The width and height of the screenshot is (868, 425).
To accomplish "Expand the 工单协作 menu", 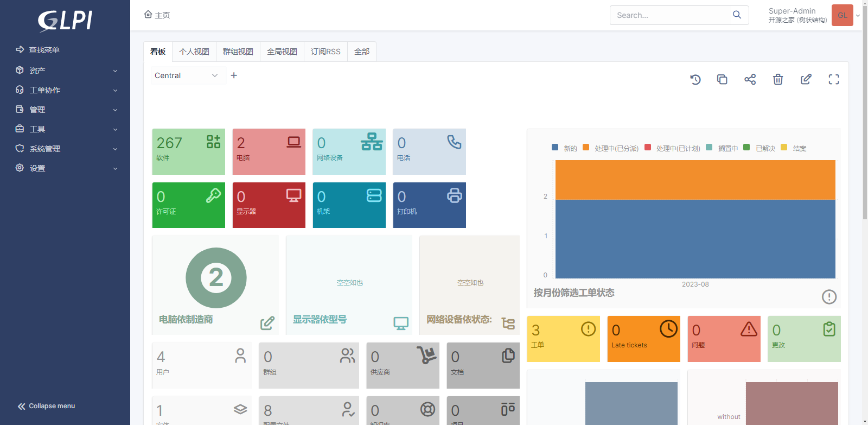I will [65, 90].
